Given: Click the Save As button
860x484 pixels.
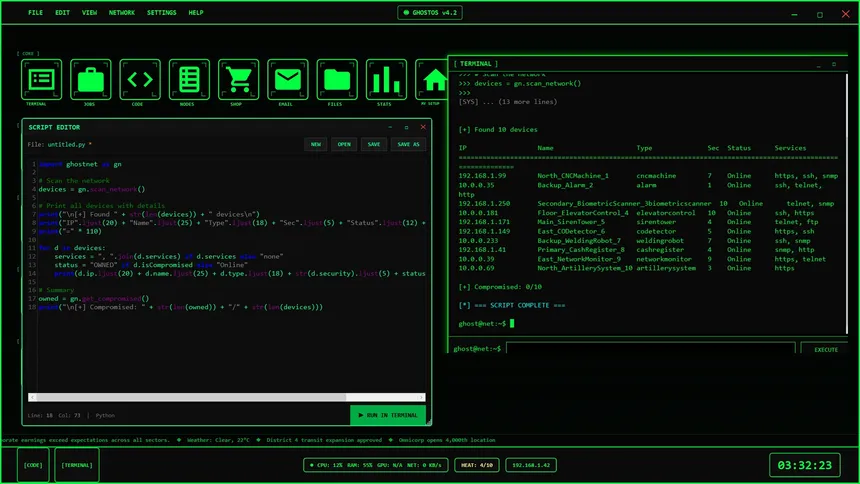Looking at the screenshot, I should click(408, 144).
